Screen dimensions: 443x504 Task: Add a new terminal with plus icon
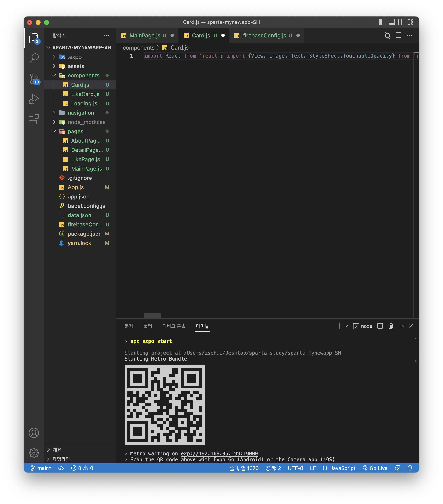click(x=339, y=326)
